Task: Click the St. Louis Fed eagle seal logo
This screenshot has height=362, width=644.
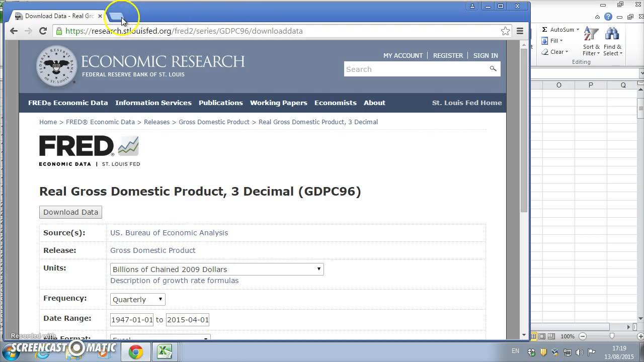Action: [56, 66]
